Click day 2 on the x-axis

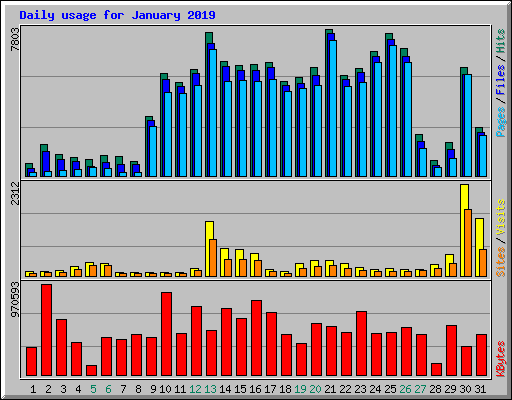pos(48,389)
